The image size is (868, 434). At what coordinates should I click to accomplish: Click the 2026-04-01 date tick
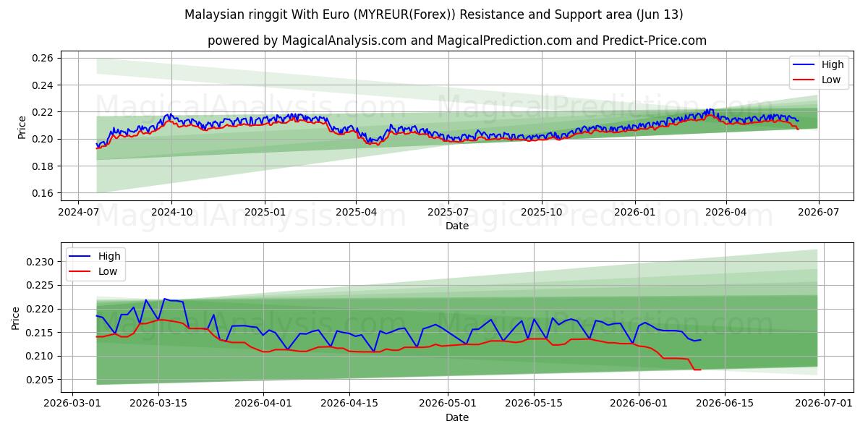[263, 404]
